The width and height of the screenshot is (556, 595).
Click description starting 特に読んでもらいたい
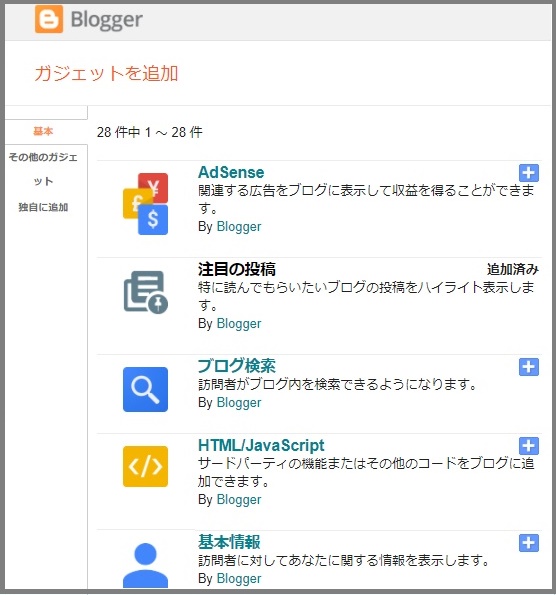point(366,296)
